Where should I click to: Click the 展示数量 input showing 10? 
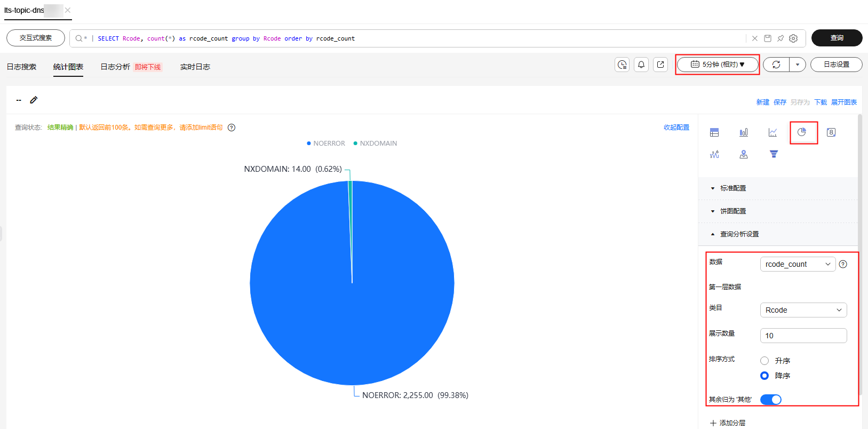803,336
